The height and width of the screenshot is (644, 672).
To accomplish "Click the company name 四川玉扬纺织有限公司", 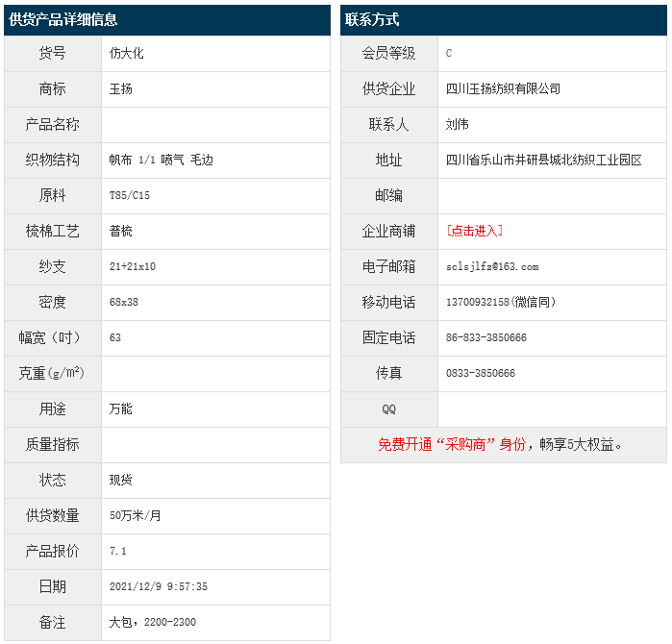I will [x=504, y=88].
